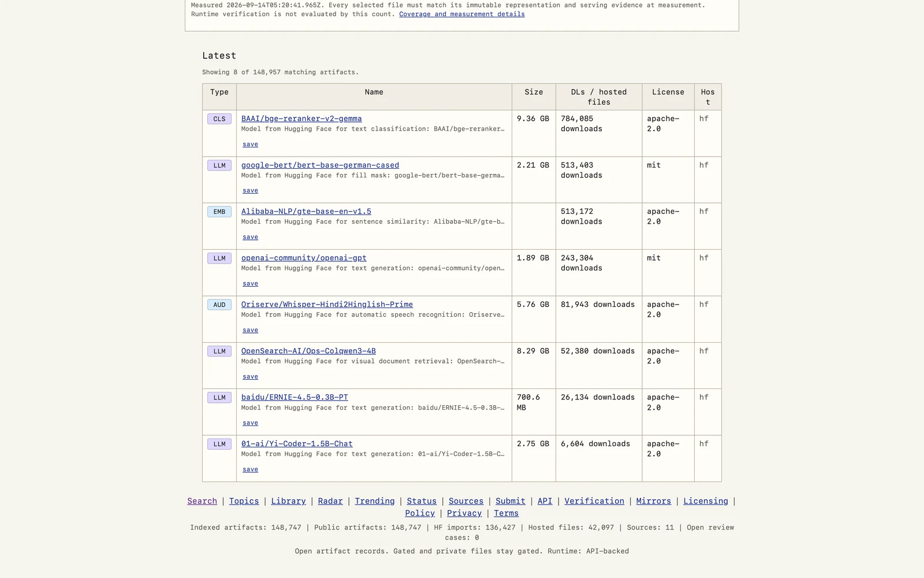Click the "2.21 GB" size cell

tap(534, 180)
